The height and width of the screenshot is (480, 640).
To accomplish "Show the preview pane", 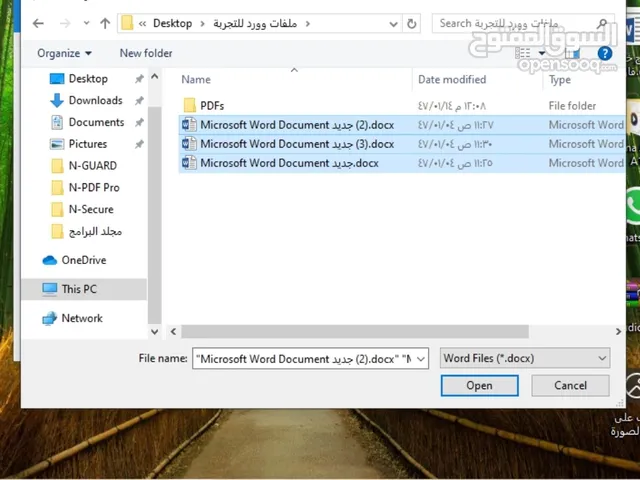I will click(x=572, y=53).
